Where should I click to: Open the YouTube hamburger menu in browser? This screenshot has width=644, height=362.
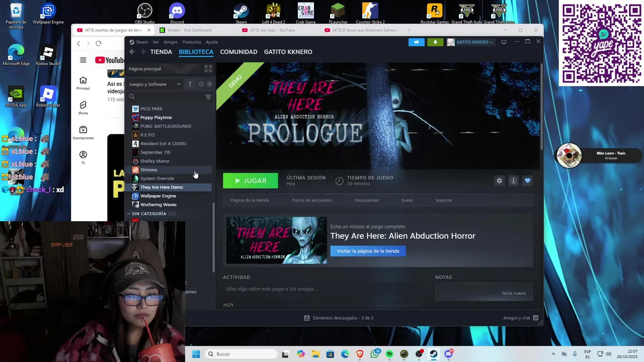(83, 60)
